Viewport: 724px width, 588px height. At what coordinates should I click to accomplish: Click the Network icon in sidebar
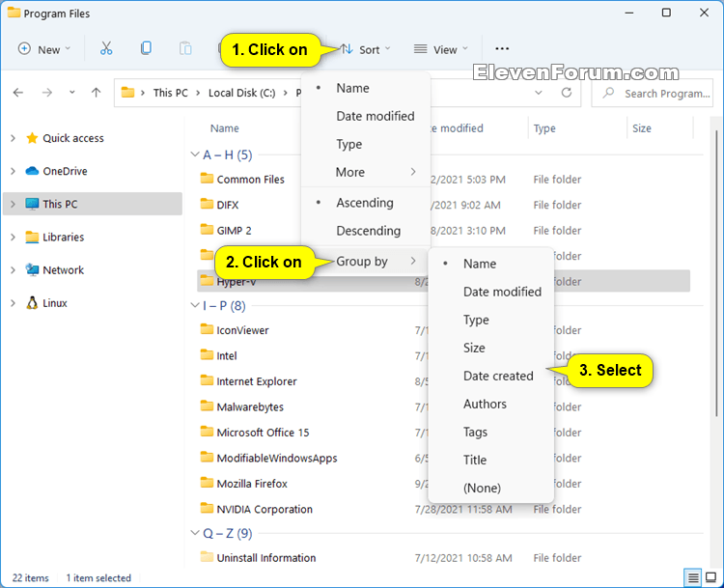click(32, 269)
